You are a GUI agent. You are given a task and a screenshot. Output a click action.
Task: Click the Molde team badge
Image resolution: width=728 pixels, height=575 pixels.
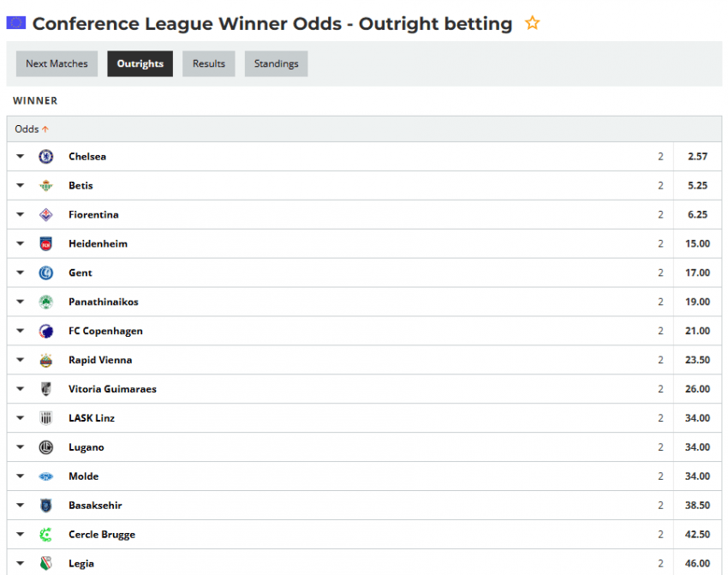(46, 476)
